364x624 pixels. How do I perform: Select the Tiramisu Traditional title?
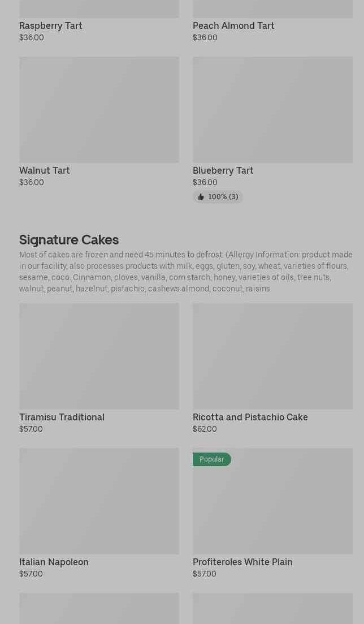tap(62, 417)
